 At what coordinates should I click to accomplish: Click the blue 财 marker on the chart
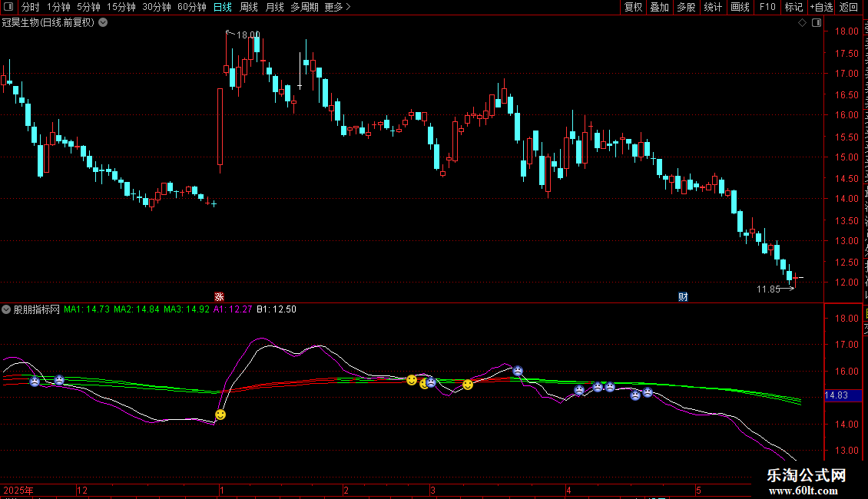pos(683,297)
